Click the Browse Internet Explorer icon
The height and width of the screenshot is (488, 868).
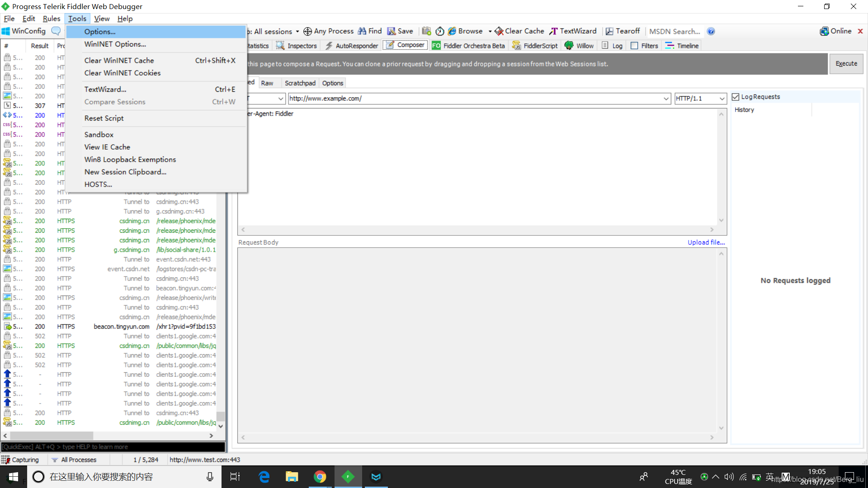click(452, 31)
